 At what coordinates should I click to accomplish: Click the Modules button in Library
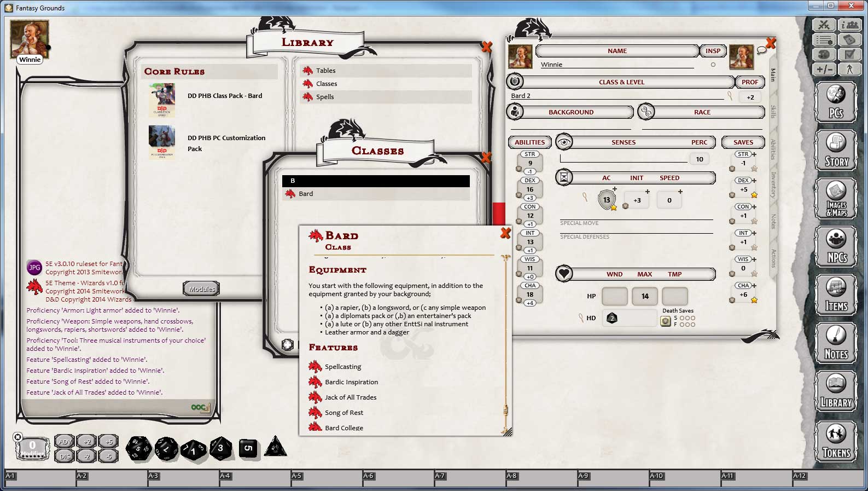click(201, 289)
